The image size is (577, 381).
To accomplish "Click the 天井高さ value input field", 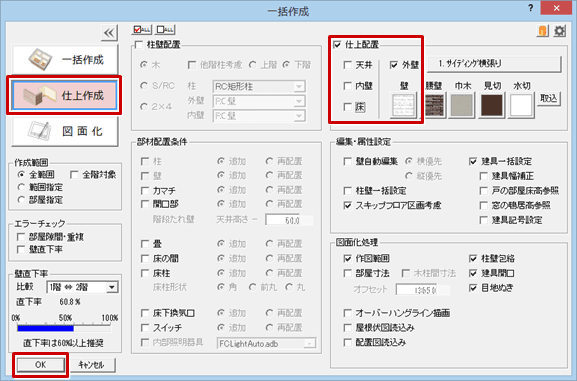I will [289, 220].
